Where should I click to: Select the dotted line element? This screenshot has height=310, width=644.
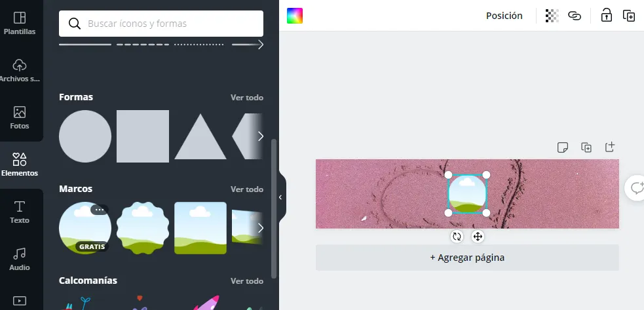(199, 45)
